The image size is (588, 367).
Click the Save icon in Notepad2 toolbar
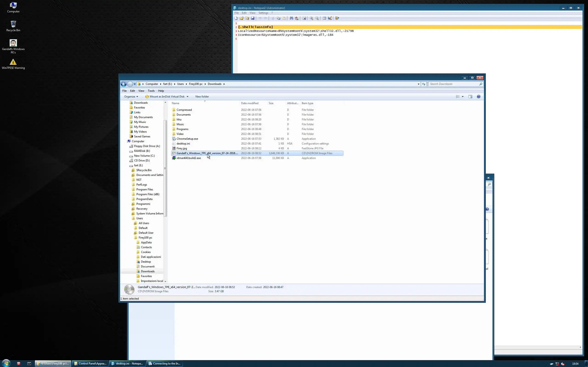(253, 18)
